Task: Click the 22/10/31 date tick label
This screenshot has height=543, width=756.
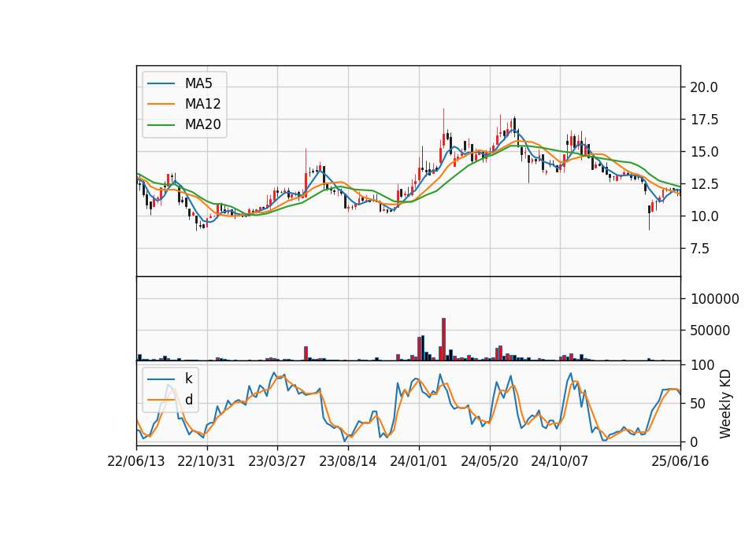Action: [206, 461]
